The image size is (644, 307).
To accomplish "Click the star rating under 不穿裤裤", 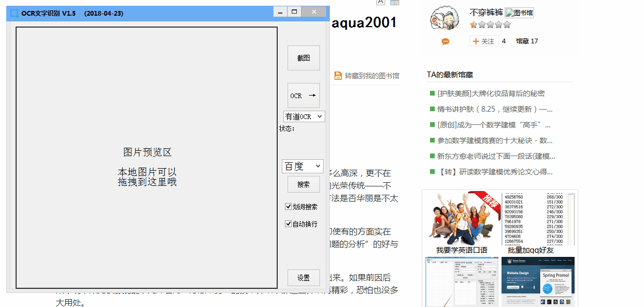I will coord(490,25).
